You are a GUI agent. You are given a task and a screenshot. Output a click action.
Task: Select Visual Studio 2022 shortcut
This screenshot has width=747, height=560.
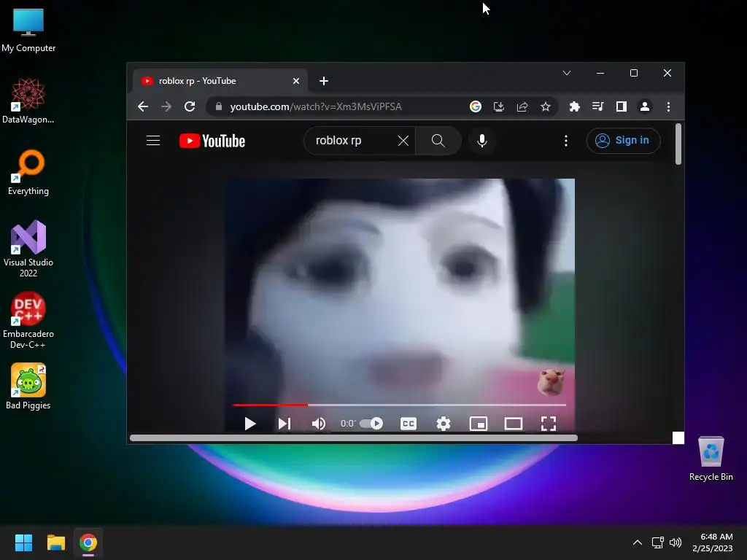28,249
